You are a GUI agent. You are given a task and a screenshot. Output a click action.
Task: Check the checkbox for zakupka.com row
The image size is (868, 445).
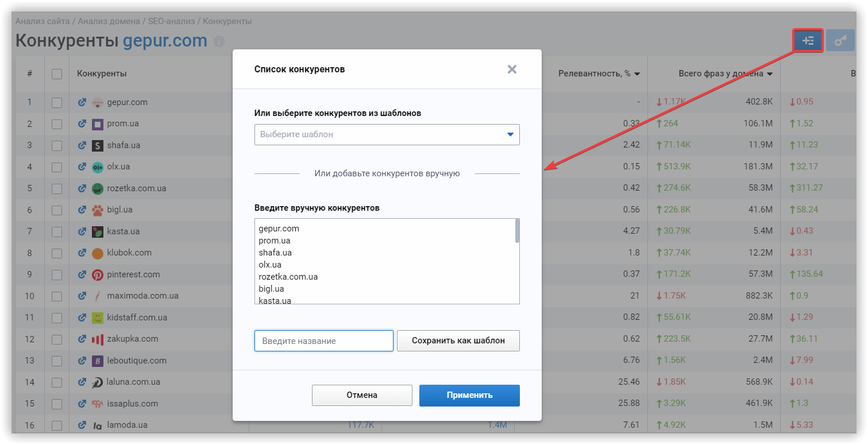pos(57,339)
